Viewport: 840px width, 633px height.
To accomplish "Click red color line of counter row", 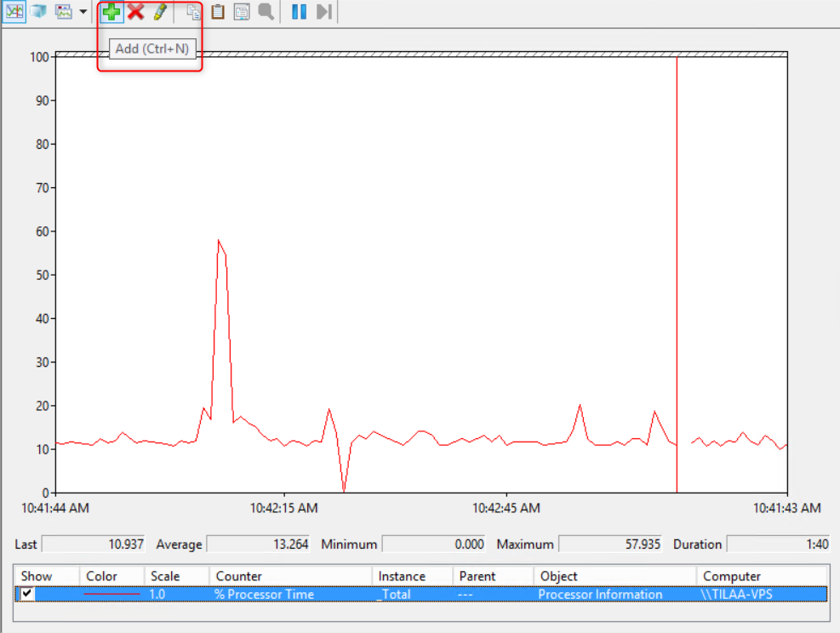I will tap(111, 594).
